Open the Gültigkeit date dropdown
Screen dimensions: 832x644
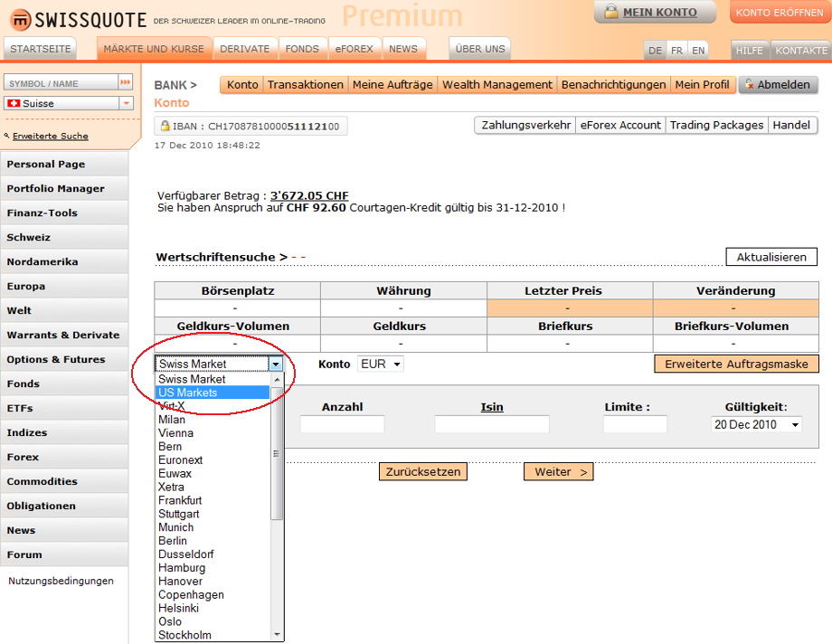tap(756, 425)
